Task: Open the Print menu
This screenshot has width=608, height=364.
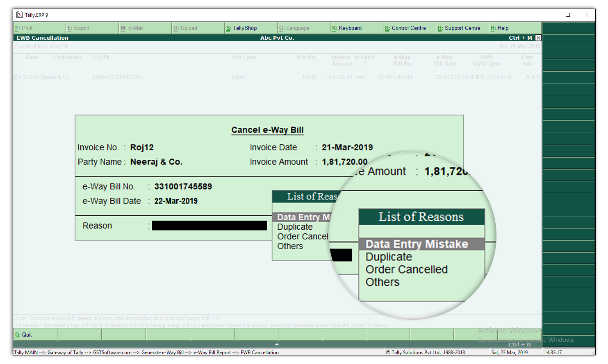Action: [39, 28]
